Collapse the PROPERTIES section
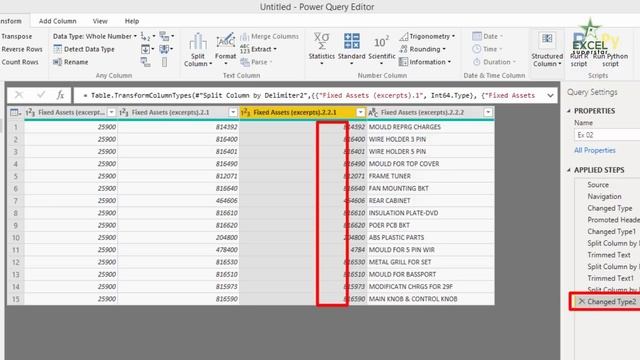This screenshot has width=640, height=360. tap(569, 111)
